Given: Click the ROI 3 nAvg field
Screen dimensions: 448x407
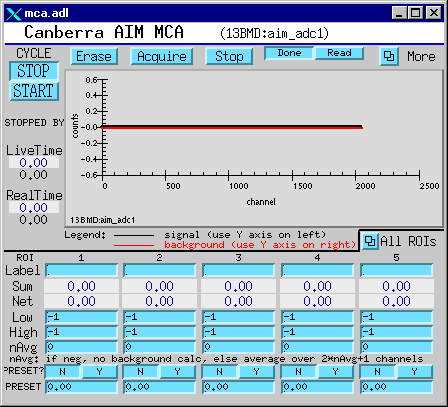Looking at the screenshot, I should (x=239, y=347).
